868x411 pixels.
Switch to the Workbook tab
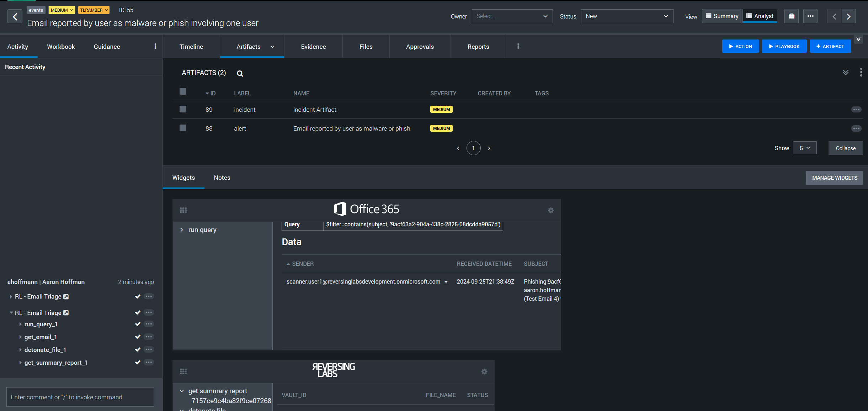click(x=61, y=47)
